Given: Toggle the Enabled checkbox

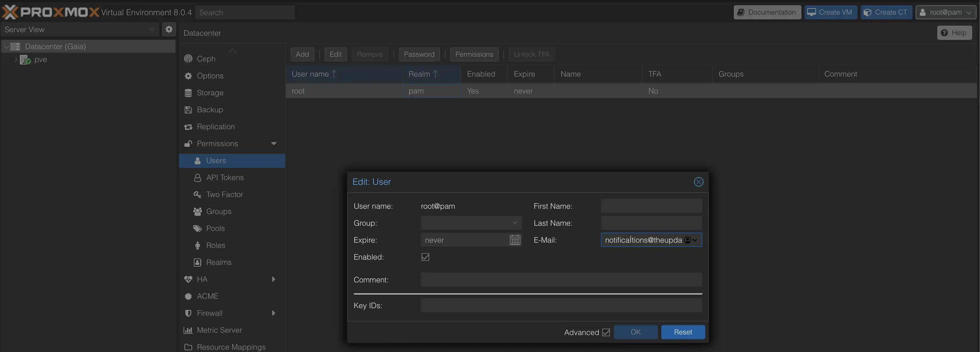Looking at the screenshot, I should [425, 257].
